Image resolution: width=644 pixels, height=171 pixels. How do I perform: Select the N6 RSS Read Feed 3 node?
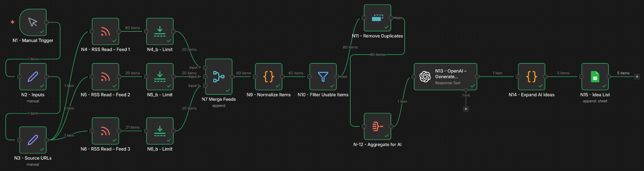pos(105,131)
